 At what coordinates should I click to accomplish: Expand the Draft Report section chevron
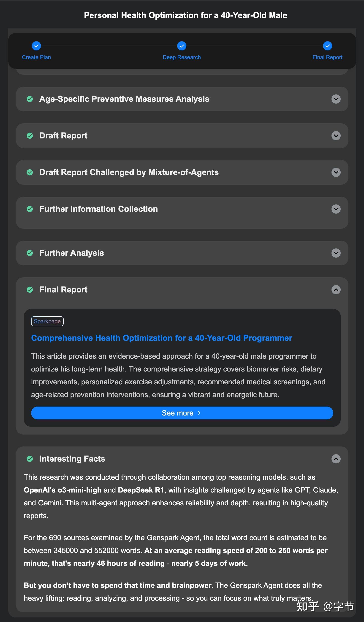click(336, 136)
